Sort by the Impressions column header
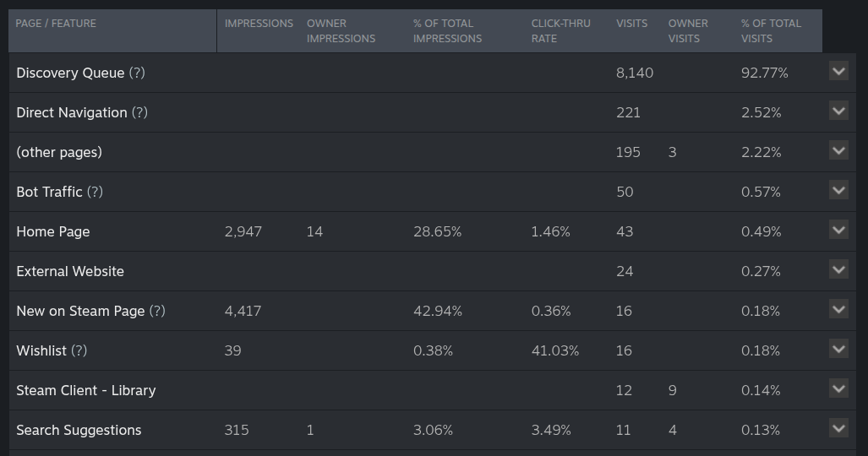This screenshot has width=868, height=456. [x=259, y=24]
